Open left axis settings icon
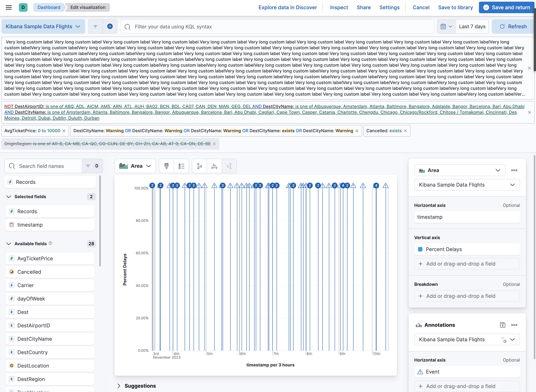This screenshot has width=536, height=392. 199,166
